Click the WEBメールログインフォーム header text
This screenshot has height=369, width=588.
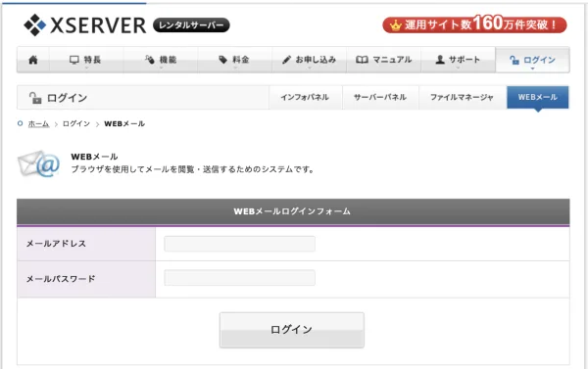click(x=292, y=211)
